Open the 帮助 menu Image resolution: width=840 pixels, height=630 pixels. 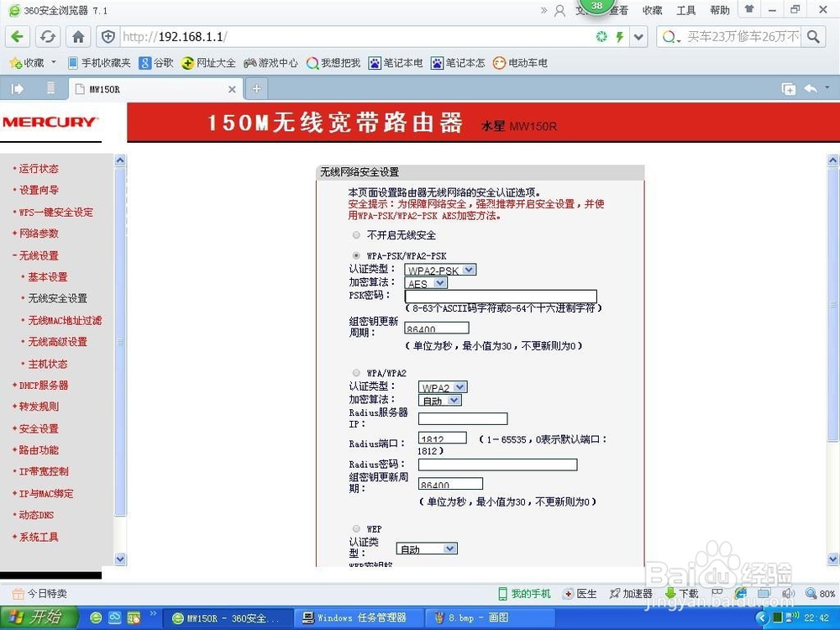pyautogui.click(x=720, y=10)
